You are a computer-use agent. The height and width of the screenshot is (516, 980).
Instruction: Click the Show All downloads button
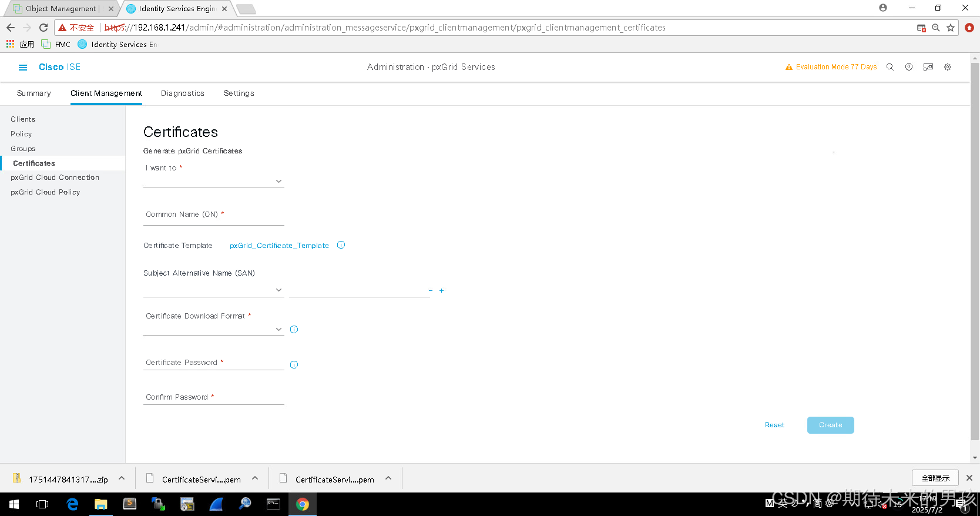[x=935, y=478]
